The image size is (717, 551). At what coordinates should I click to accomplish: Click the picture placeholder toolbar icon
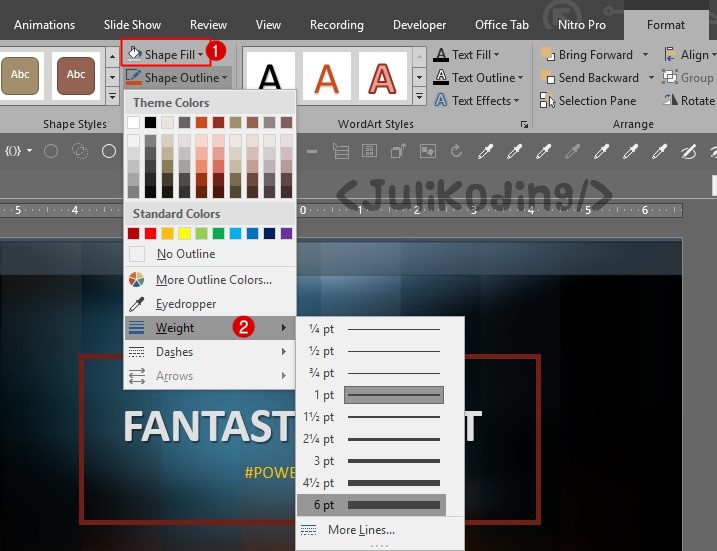(428, 151)
